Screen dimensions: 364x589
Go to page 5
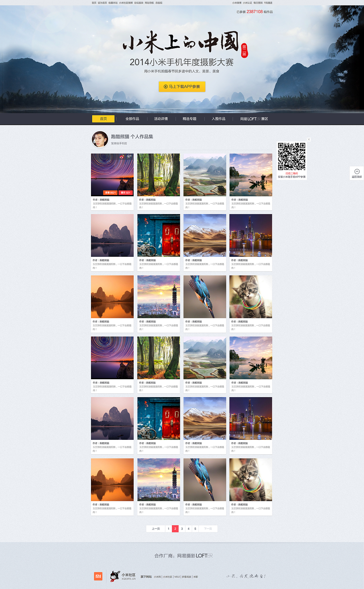point(195,529)
